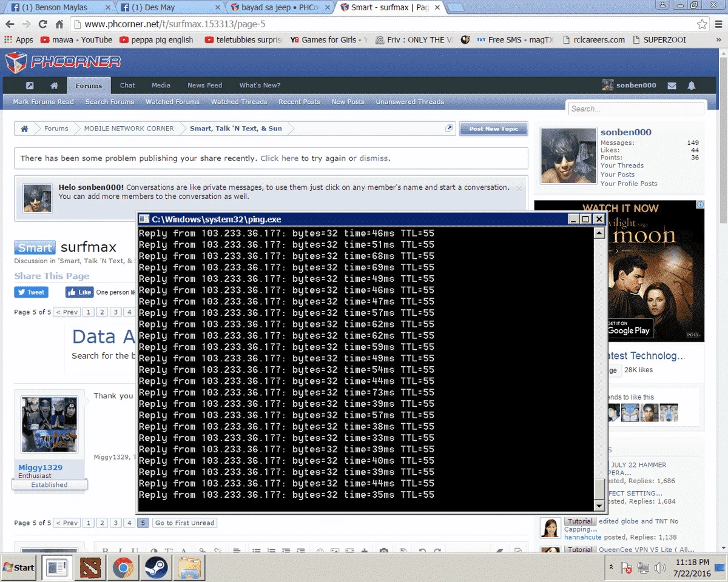Viewport: 728px width, 582px height.
Task: Open mawa - YouTube bookmark
Action: pos(76,39)
